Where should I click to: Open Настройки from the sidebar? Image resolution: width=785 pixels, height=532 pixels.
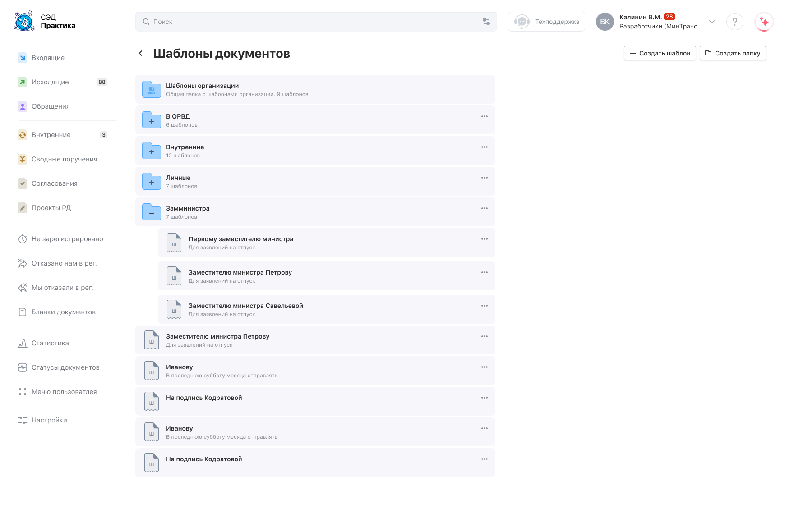click(x=49, y=420)
